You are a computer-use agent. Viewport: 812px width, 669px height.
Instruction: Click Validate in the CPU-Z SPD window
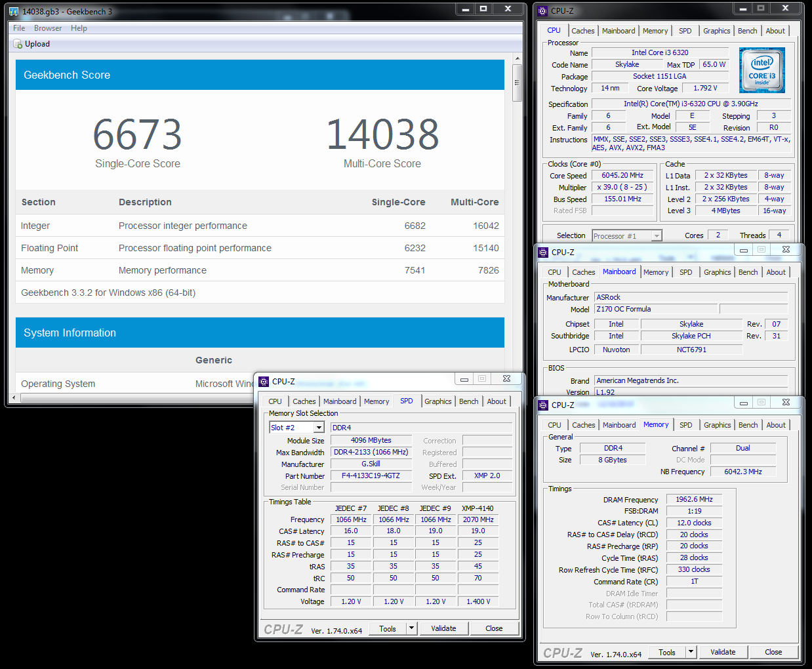(443, 628)
